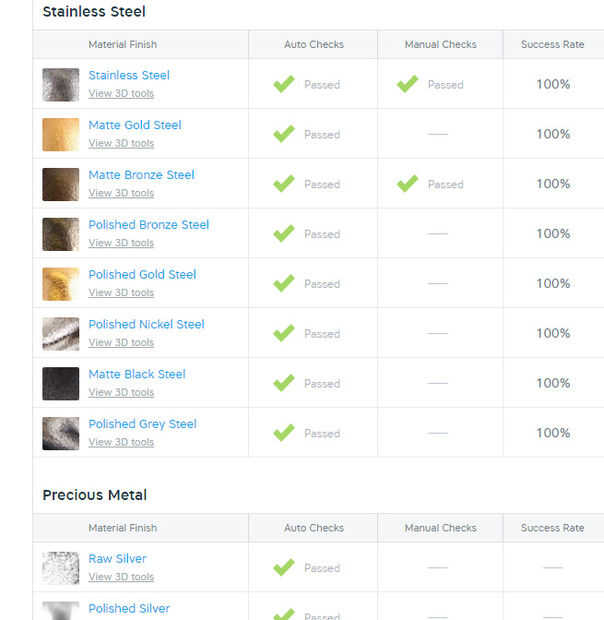Click View 3D tools under Polished Nickel Steel
Viewport: 604px width, 620px height.
(x=121, y=342)
